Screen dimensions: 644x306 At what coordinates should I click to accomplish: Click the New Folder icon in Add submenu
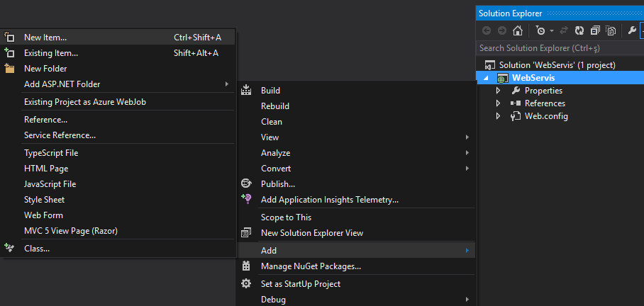[x=9, y=69]
